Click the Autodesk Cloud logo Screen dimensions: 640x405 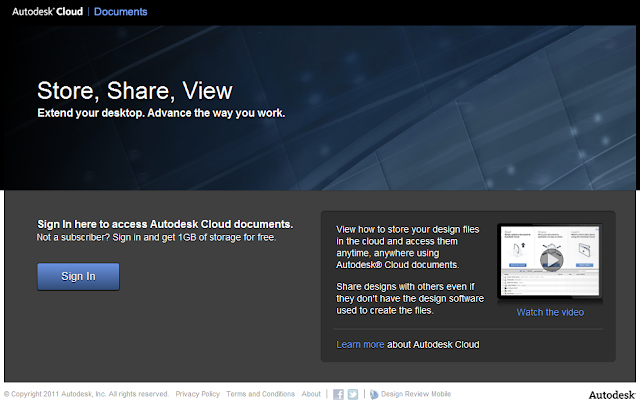(47, 11)
